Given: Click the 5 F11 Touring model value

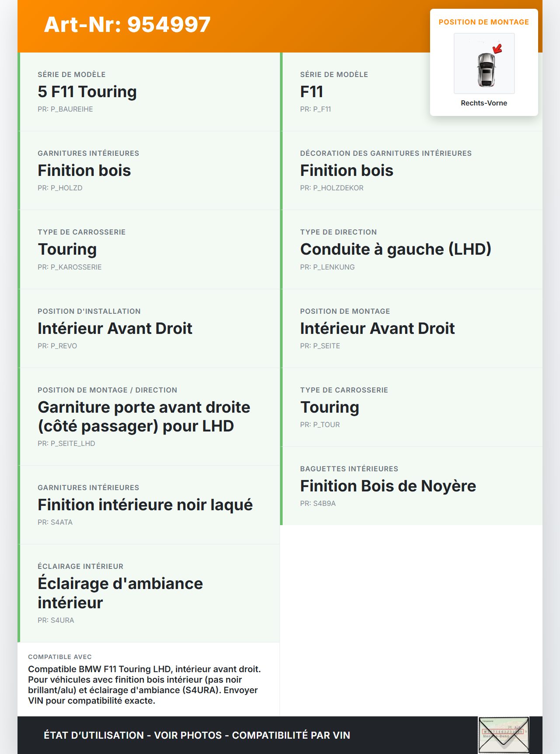Looking at the screenshot, I should tap(87, 92).
